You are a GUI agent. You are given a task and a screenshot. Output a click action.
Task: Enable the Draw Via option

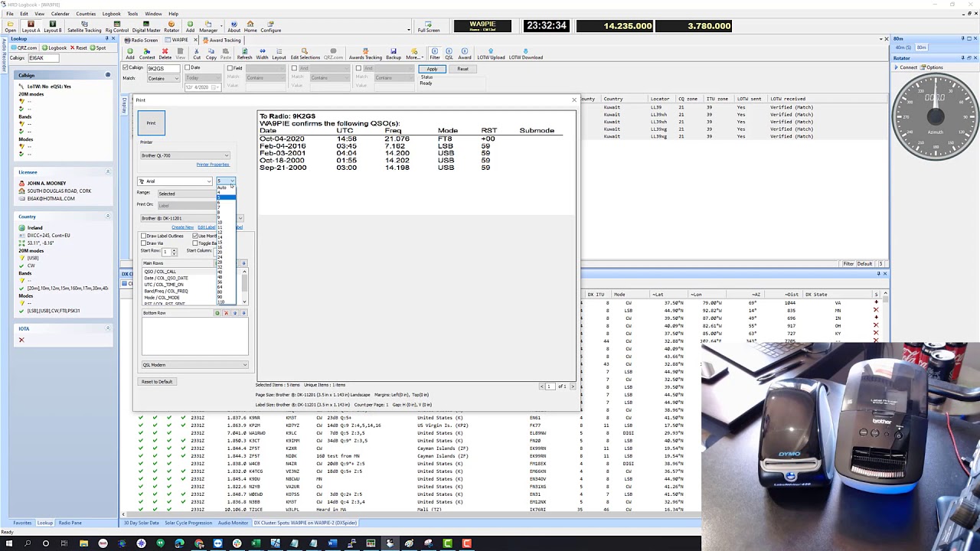[143, 243]
